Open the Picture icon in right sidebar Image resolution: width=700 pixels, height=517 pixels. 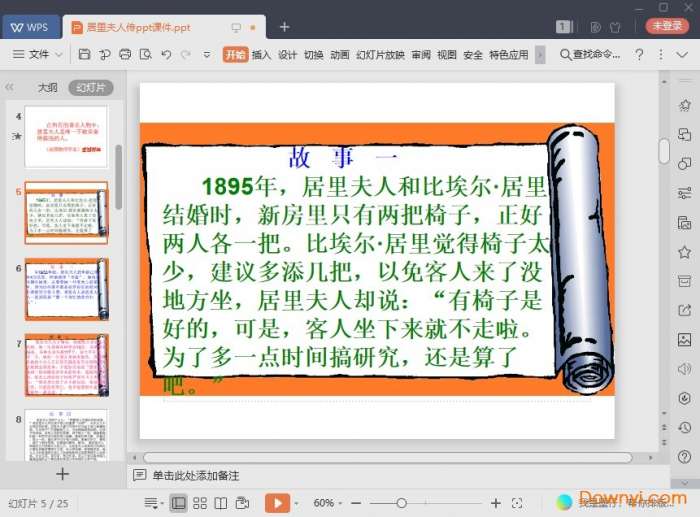684,339
